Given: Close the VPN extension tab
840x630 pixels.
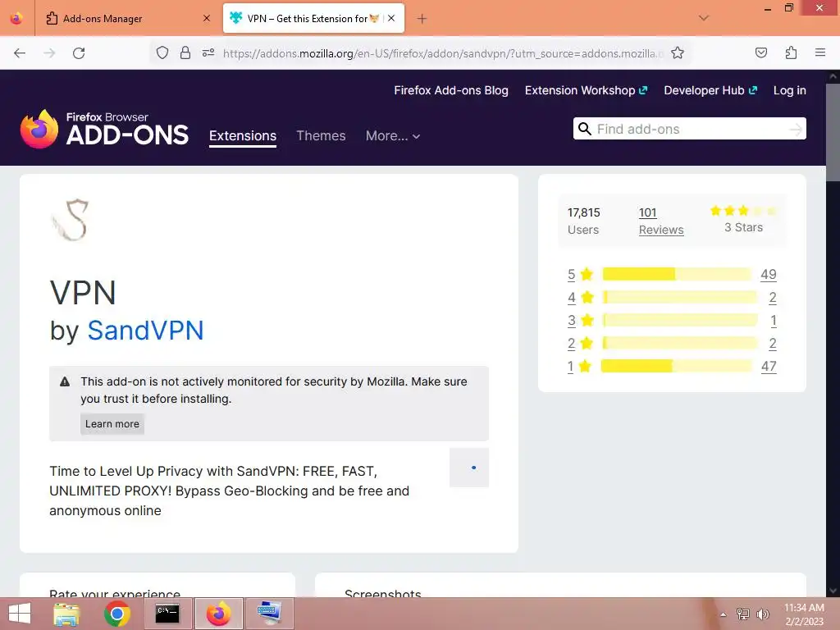Looking at the screenshot, I should point(391,18).
